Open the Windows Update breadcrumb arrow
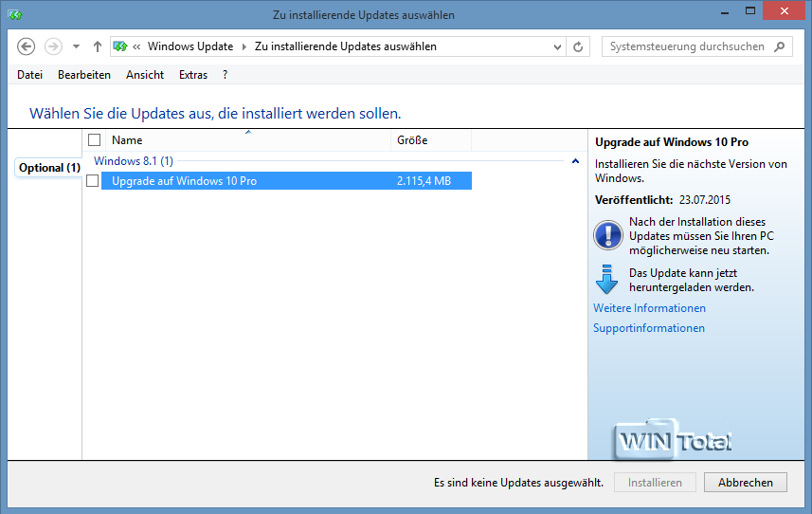Viewport: 812px width, 514px height. click(244, 46)
